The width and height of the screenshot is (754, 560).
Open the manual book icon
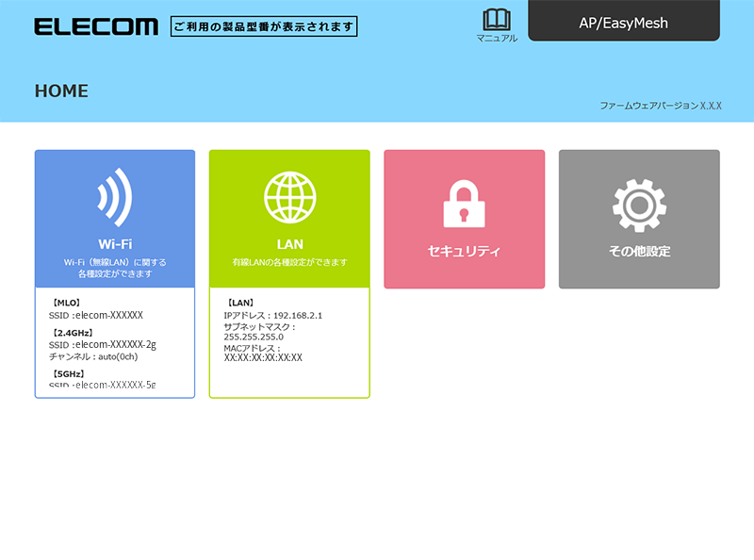tap(497, 20)
